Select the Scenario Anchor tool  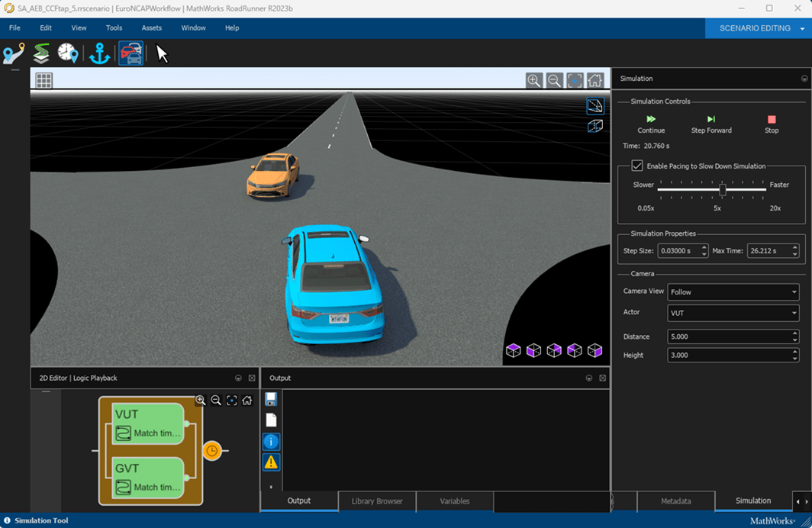[99, 53]
